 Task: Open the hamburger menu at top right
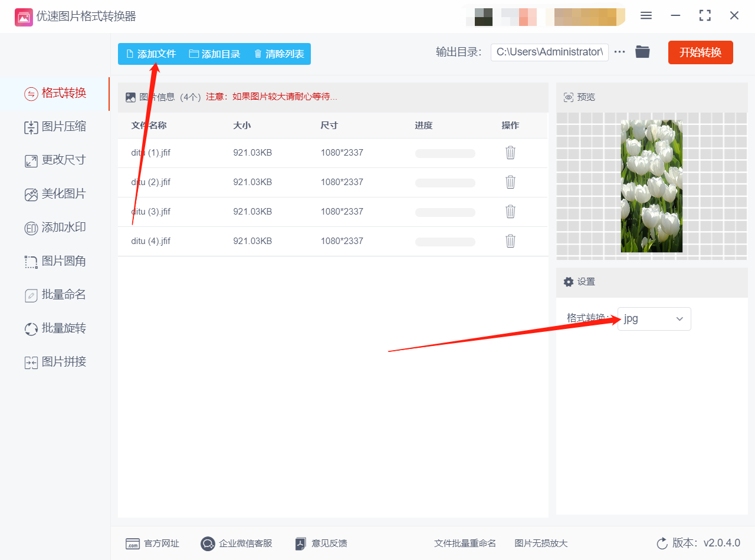[x=646, y=15]
